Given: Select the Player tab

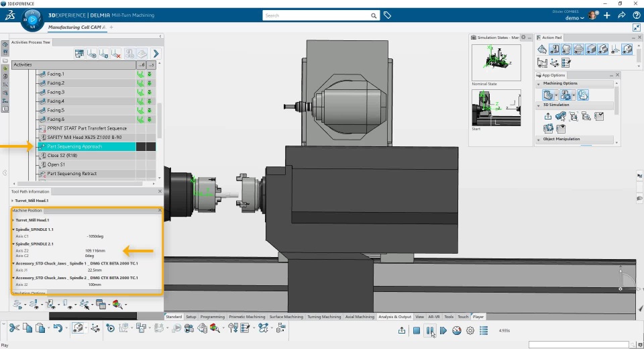Looking at the screenshot, I should tap(478, 317).
